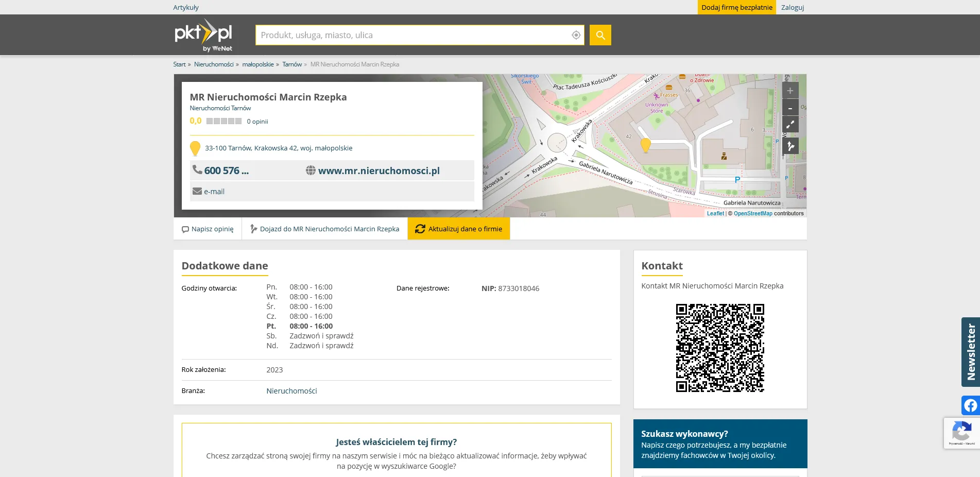The width and height of the screenshot is (980, 477).
Task: Click the speech bubble review icon
Action: (185, 229)
